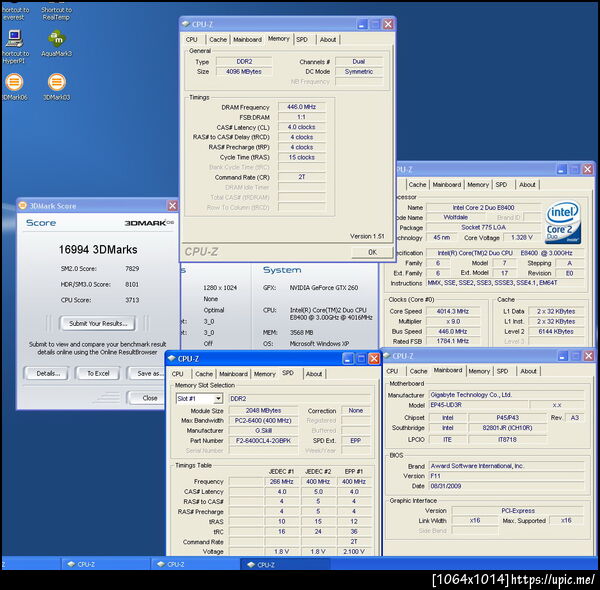The image size is (600, 590).
Task: Click the title icon of CPU-Z Mainboard window
Action: 387,356
